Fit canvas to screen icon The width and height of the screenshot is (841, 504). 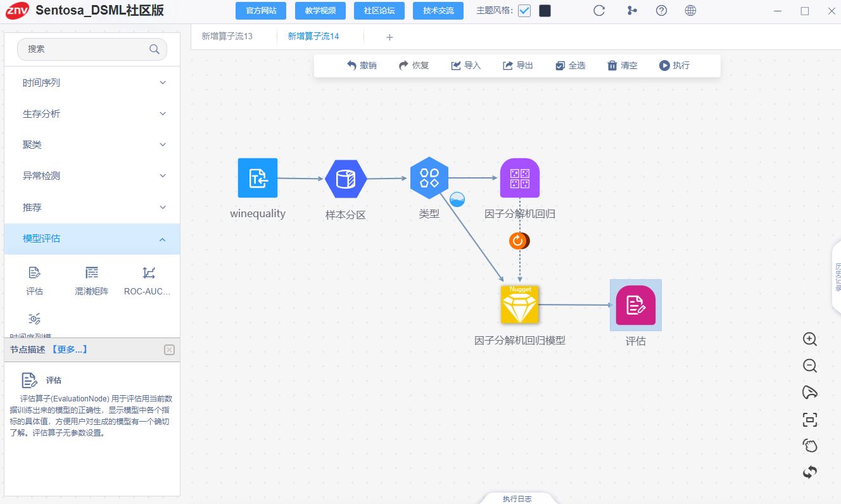click(x=809, y=419)
